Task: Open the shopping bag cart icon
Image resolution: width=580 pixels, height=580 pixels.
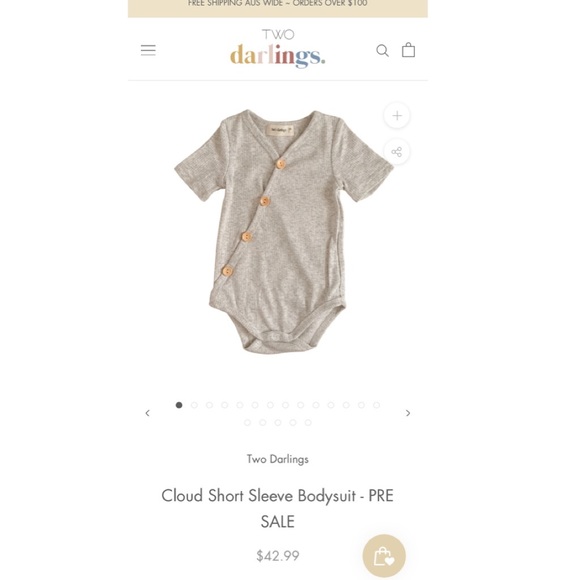Action: pyautogui.click(x=408, y=50)
